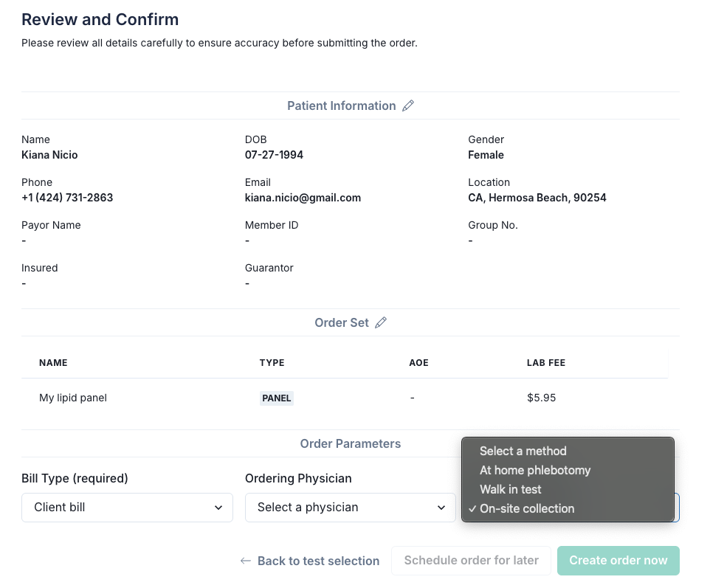710x588 pixels.
Task: Choose the Select a method placeholder option
Action: click(x=523, y=451)
